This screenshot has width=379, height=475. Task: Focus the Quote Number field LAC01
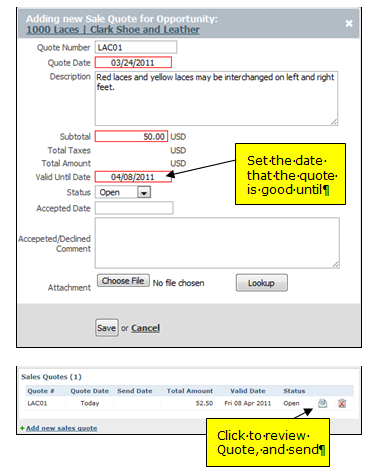click(136, 47)
